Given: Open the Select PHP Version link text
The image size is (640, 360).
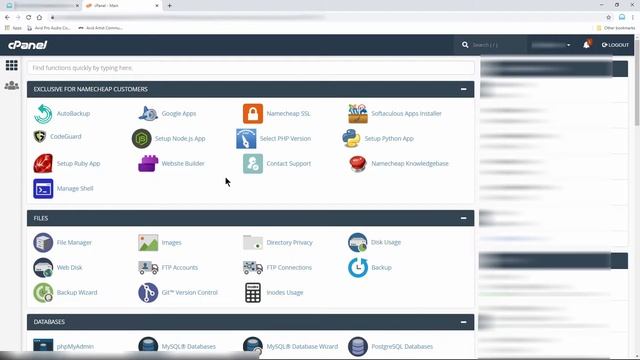Looking at the screenshot, I should [x=285, y=138].
